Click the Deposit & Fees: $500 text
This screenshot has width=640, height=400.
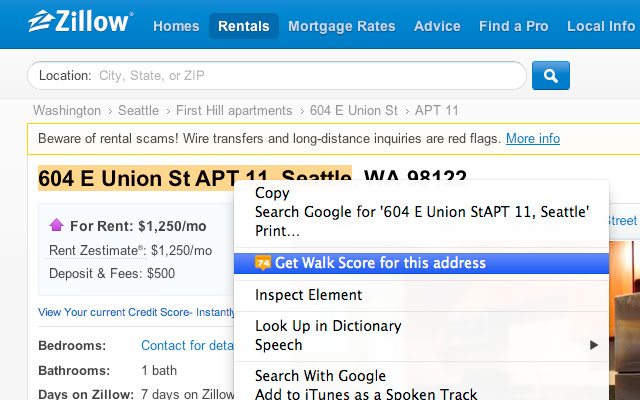pos(112,273)
